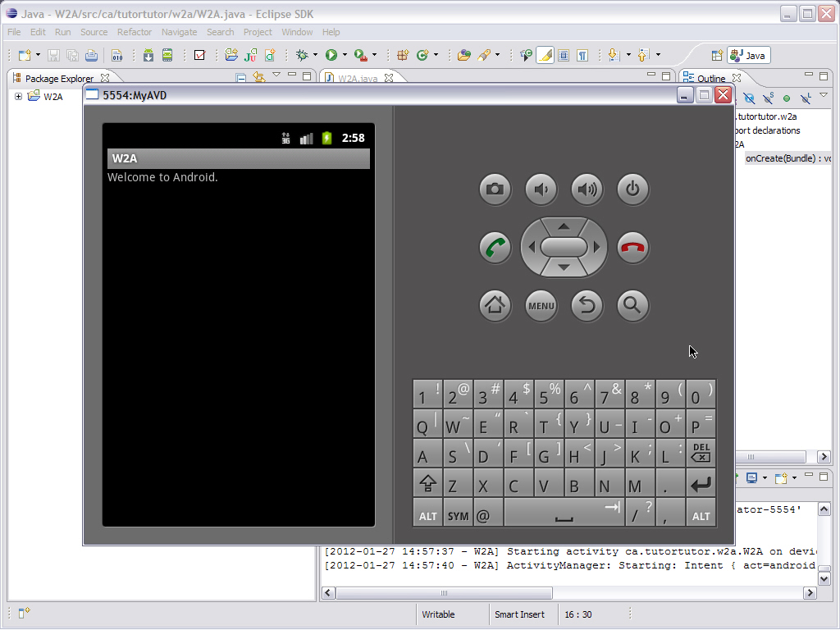Click D-pad right arrow
The width and height of the screenshot is (840, 630).
[x=597, y=247]
